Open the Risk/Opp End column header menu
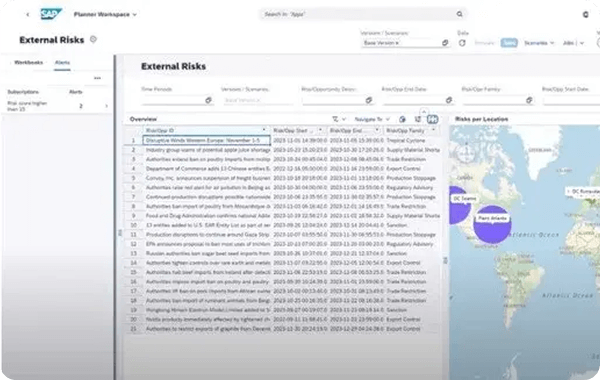This screenshot has width=600, height=380. pos(377,130)
